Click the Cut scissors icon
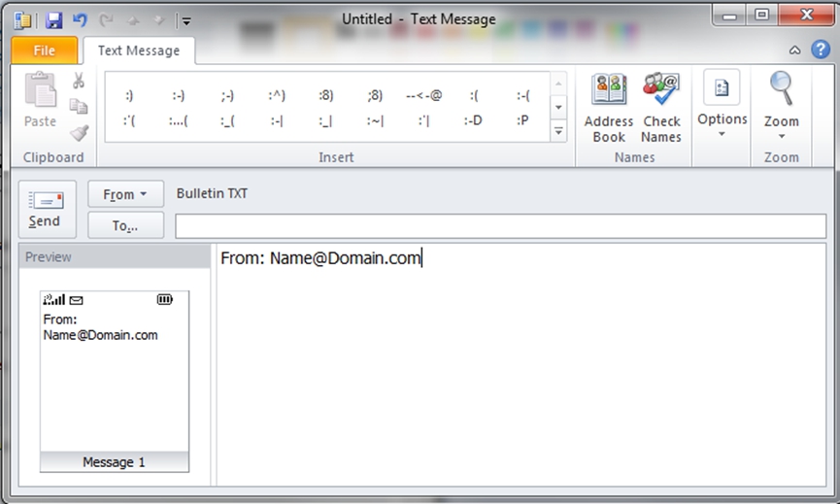Viewport: 840px width, 504px height. [x=79, y=81]
